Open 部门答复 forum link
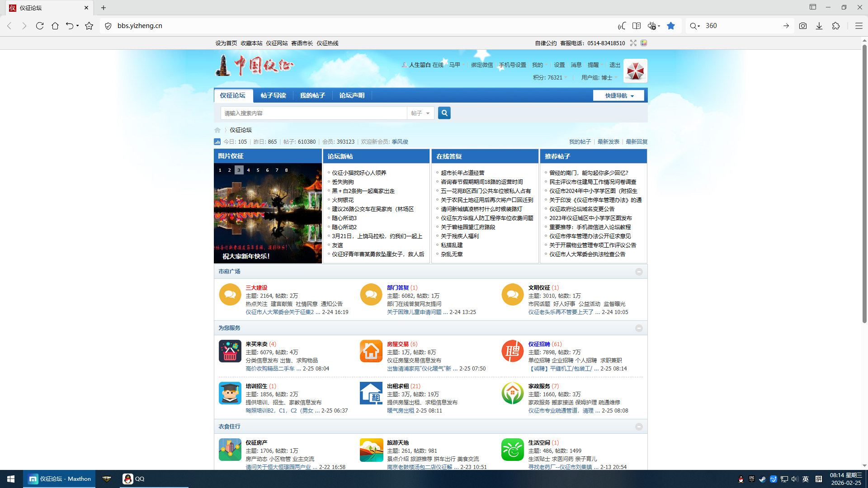The image size is (868, 488). coord(398,288)
